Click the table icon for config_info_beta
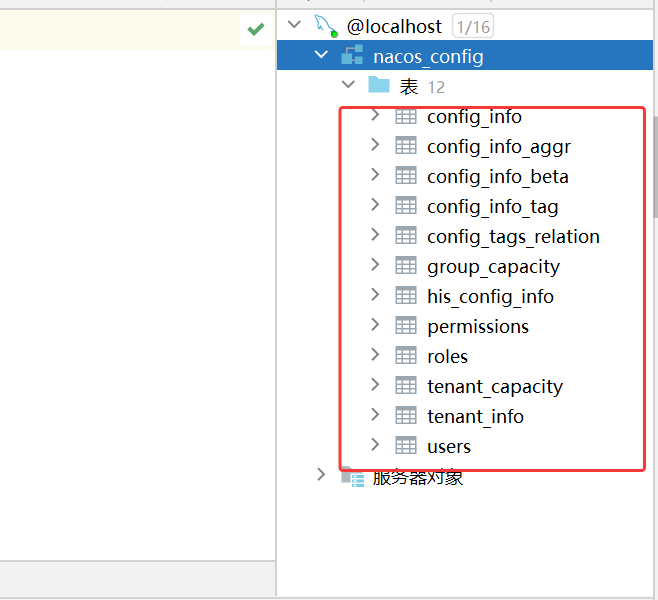658x600 pixels. point(406,176)
